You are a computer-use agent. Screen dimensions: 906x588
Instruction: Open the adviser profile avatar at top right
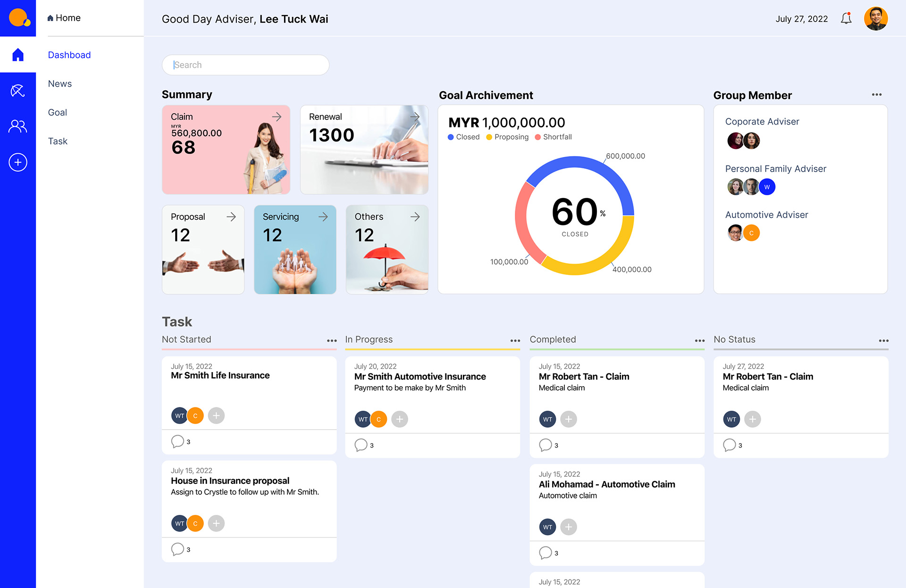pyautogui.click(x=876, y=18)
